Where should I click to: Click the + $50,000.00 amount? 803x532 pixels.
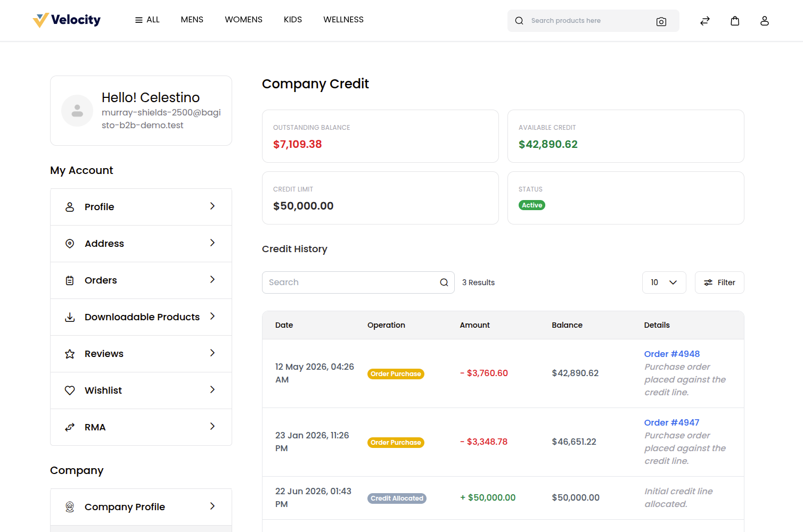(488, 498)
